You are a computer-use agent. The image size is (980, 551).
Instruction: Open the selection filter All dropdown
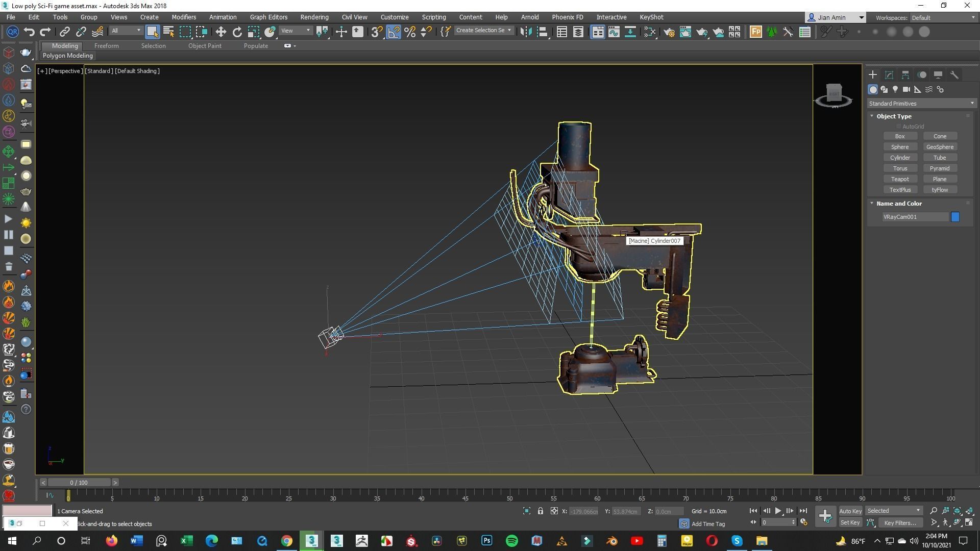point(126,31)
